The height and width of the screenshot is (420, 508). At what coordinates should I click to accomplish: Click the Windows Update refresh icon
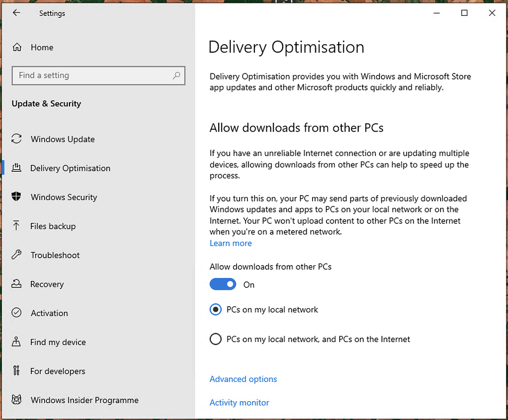pyautogui.click(x=16, y=139)
